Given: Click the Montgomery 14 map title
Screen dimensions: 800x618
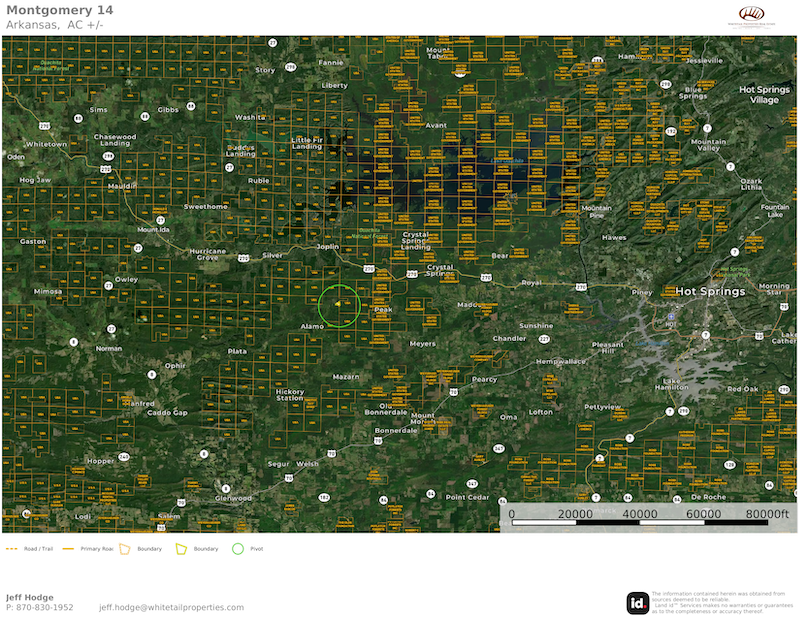Looking at the screenshot, I should (59, 10).
